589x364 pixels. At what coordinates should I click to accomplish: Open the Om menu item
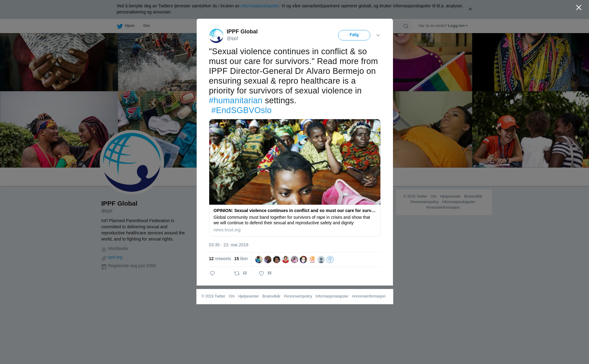pos(147,26)
